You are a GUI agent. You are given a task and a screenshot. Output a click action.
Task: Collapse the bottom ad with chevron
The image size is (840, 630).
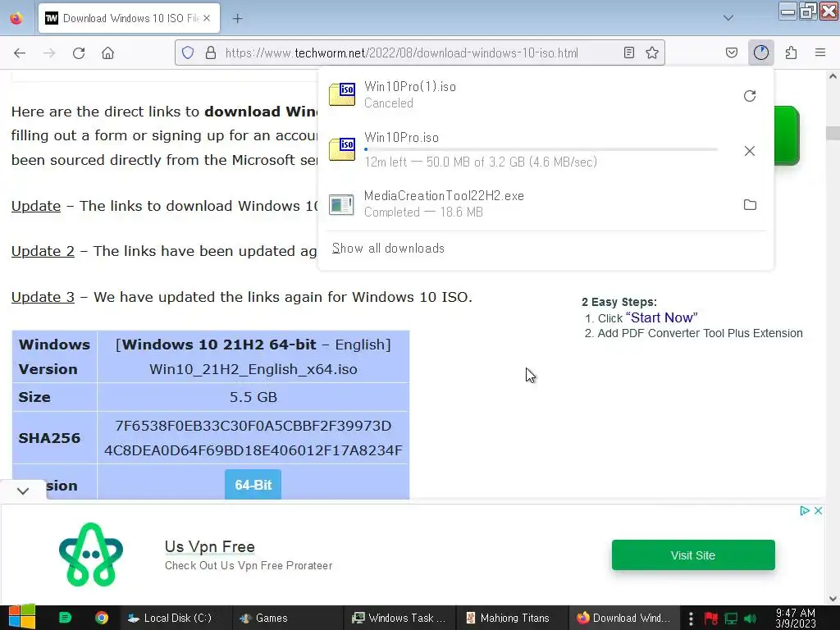point(23,491)
